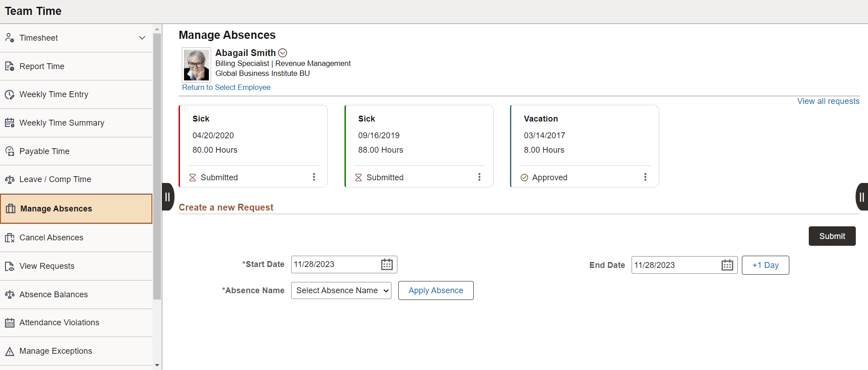Open the Select Absence Name dropdown
The height and width of the screenshot is (370, 868).
[x=341, y=290]
